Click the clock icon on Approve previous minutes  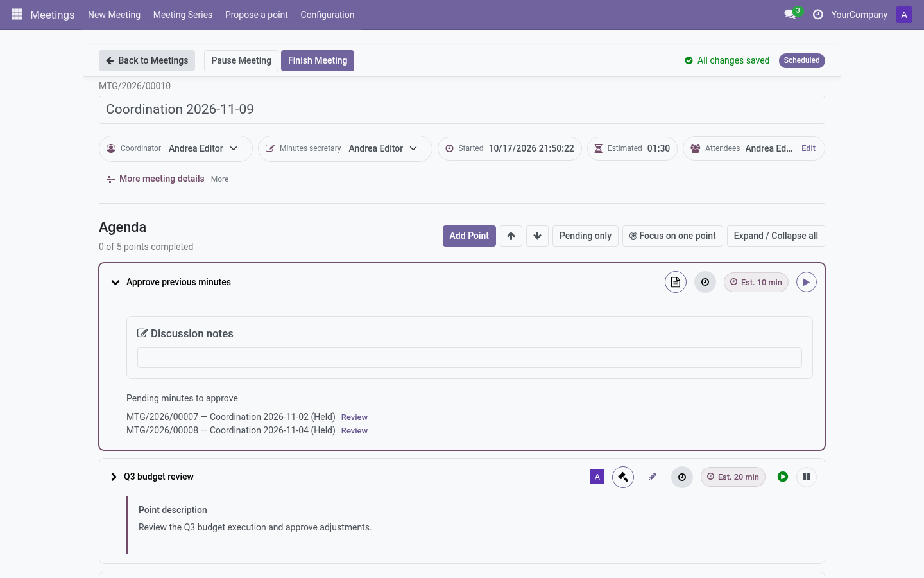point(705,282)
